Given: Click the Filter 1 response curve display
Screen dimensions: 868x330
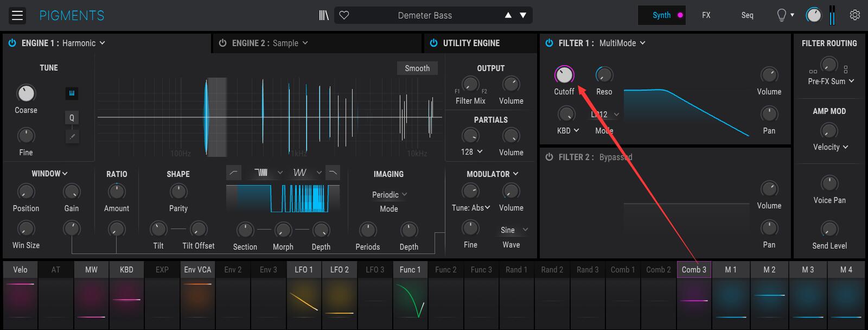Looking at the screenshot, I should click(687, 113).
